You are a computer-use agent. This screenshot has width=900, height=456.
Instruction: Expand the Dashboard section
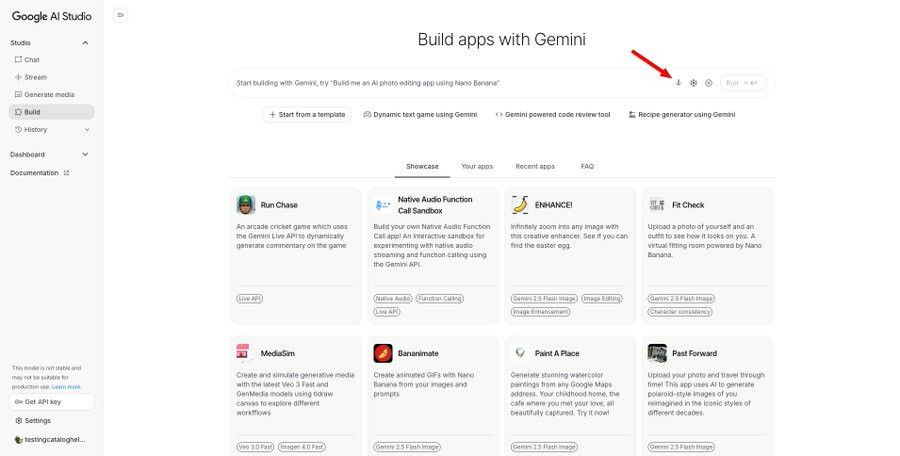(49, 154)
